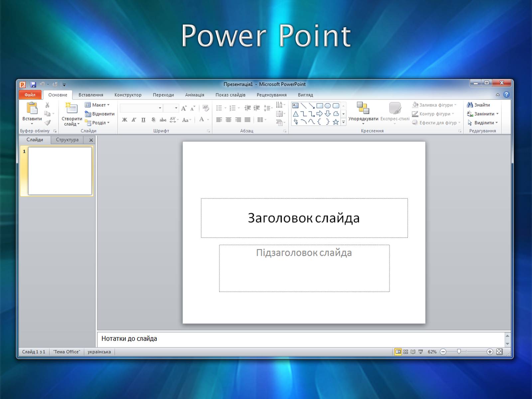Open the font name combo box
The width and height of the screenshot is (532, 399).
click(x=141, y=108)
